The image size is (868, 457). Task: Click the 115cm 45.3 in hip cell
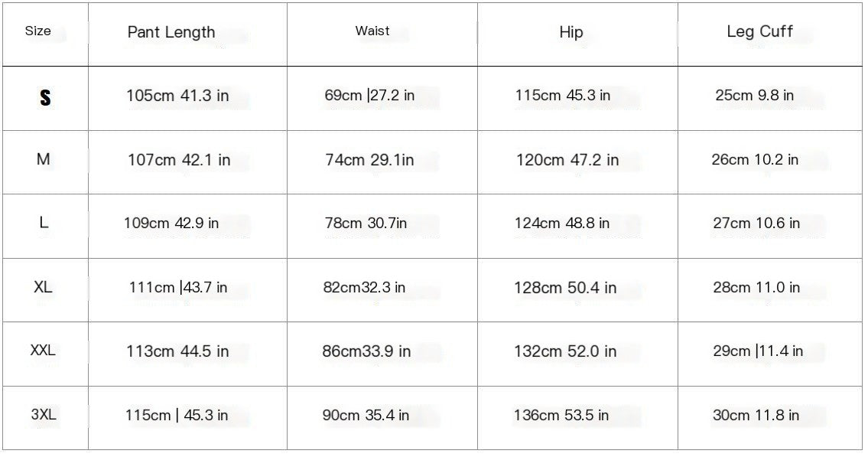point(563,95)
